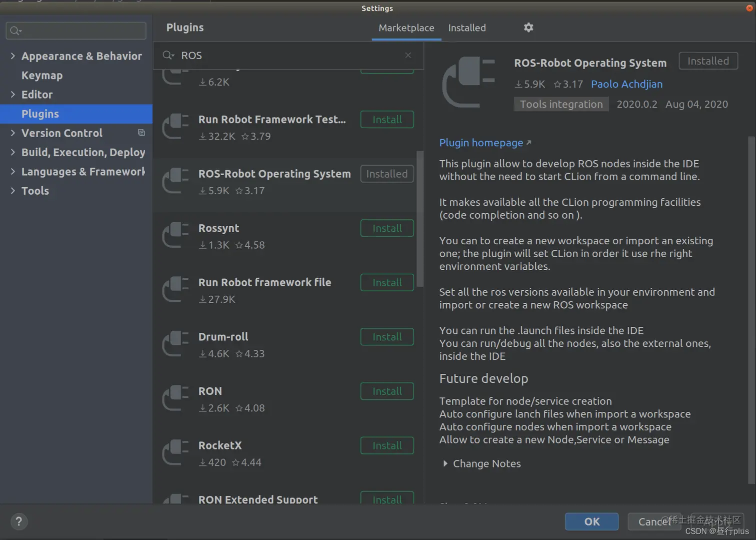Click the Aug 04, 2020 date
This screenshot has width=756, height=540.
(696, 104)
